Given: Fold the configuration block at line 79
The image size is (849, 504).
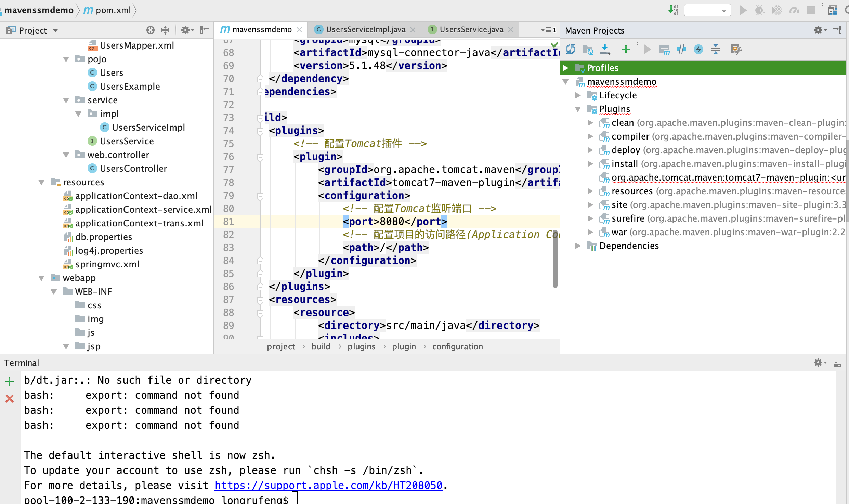Looking at the screenshot, I should (x=260, y=196).
